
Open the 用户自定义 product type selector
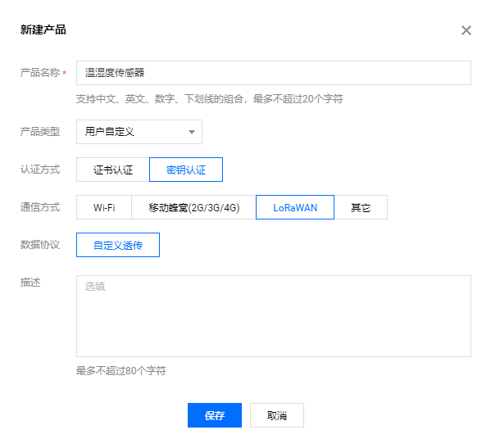point(139,132)
